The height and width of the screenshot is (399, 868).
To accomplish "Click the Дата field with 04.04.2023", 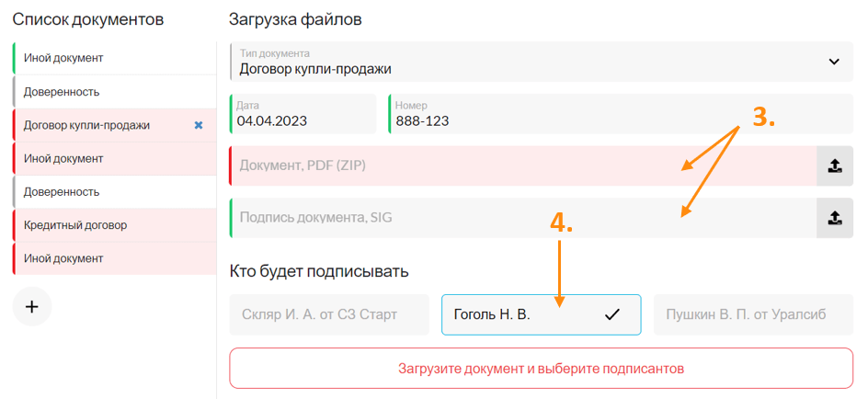I will (x=303, y=113).
